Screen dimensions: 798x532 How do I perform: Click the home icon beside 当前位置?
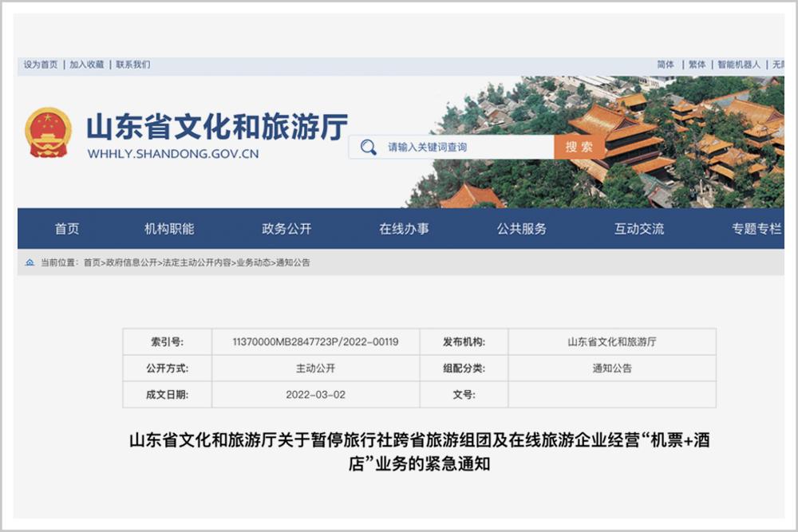30,262
